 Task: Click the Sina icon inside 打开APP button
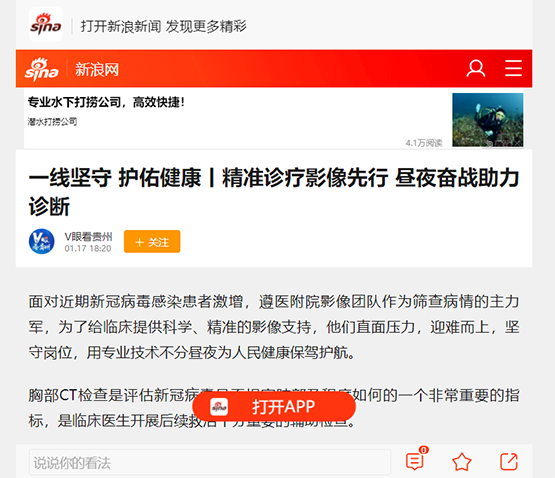pyautogui.click(x=219, y=407)
